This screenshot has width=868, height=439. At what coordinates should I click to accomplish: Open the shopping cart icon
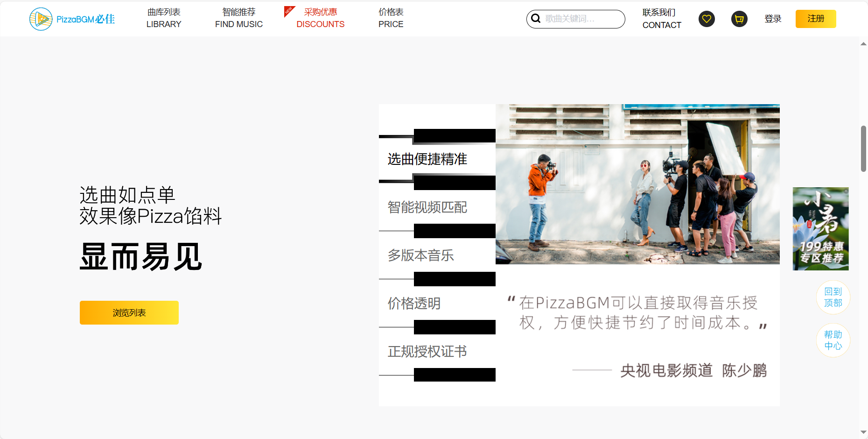pos(739,19)
